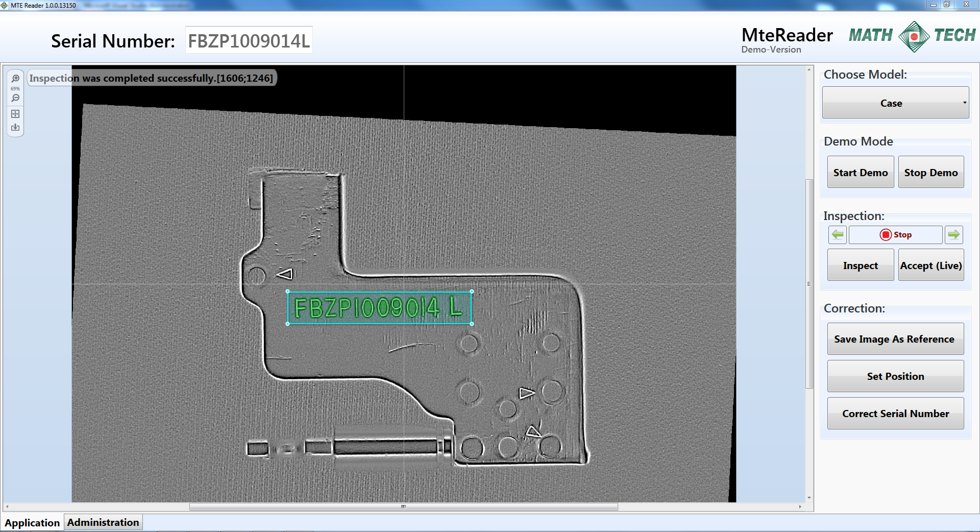This screenshot has width=980, height=532.
Task: Click the Stop Demo button
Action: 931,172
